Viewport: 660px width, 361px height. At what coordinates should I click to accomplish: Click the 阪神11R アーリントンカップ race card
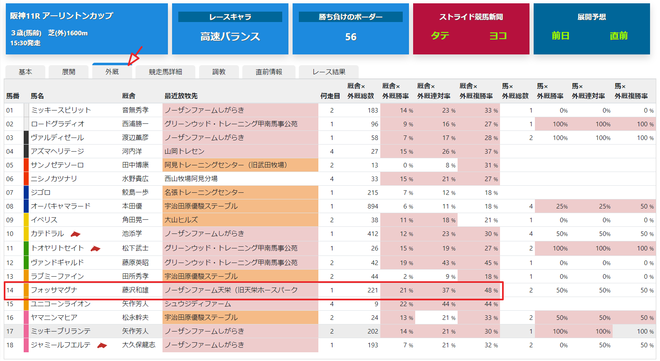pyautogui.click(x=87, y=29)
